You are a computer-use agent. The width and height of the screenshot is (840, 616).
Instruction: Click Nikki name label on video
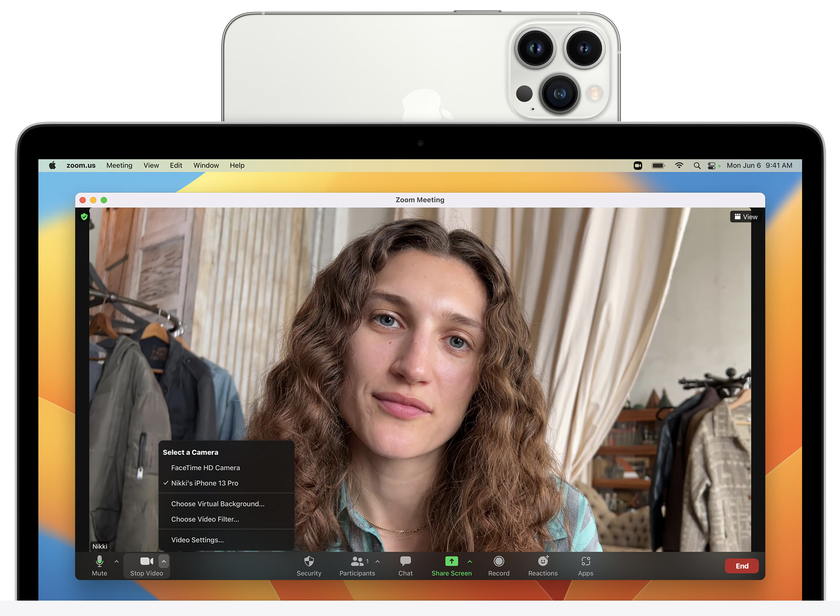[x=100, y=546]
